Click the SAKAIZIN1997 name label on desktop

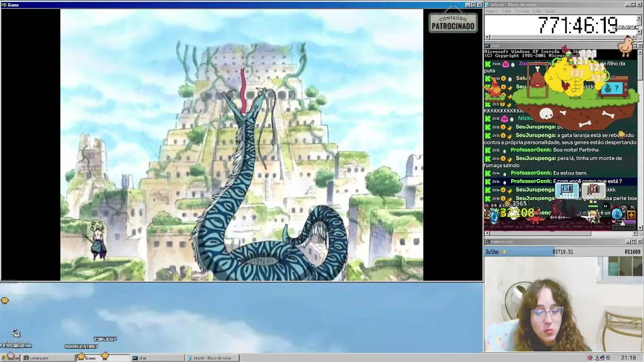click(x=81, y=346)
